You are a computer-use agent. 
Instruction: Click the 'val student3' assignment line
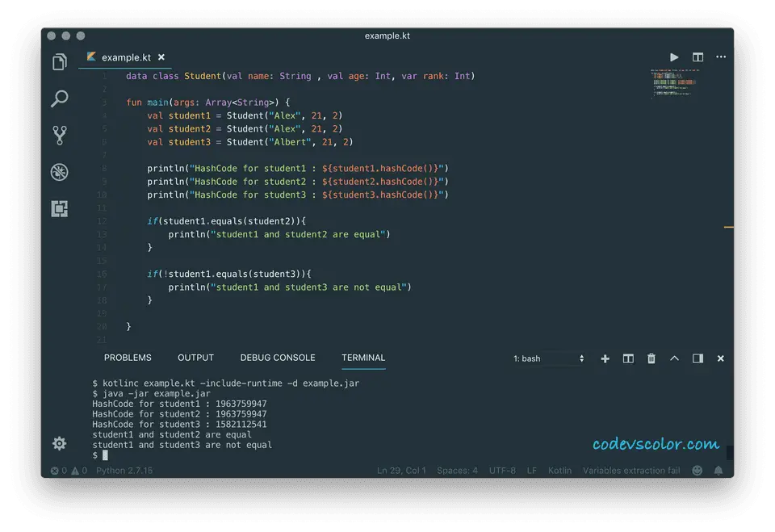tap(249, 142)
